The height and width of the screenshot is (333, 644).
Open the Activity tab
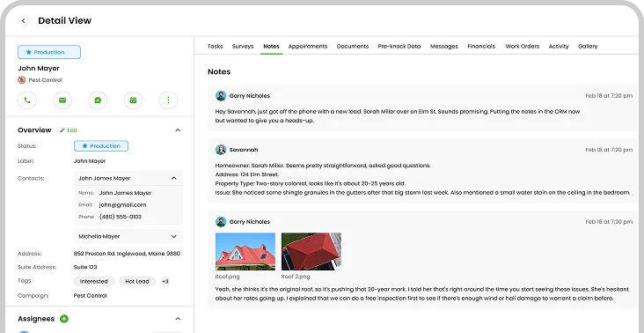point(559,47)
